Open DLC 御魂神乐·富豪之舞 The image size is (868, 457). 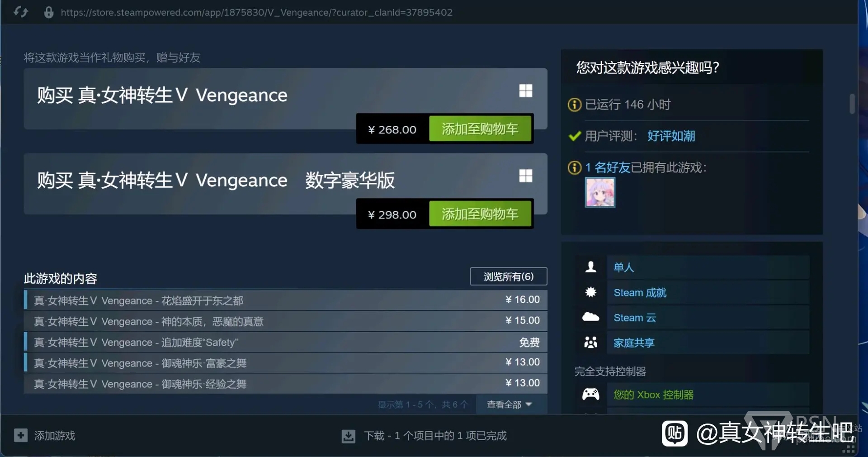[285, 363]
